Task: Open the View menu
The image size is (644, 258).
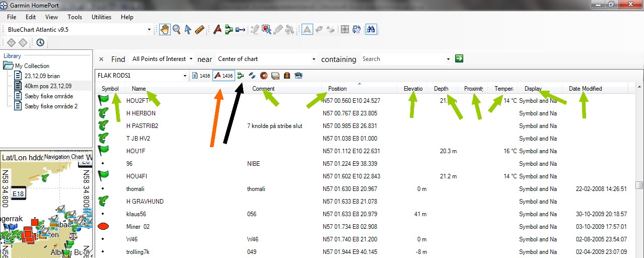Action: pos(51,17)
